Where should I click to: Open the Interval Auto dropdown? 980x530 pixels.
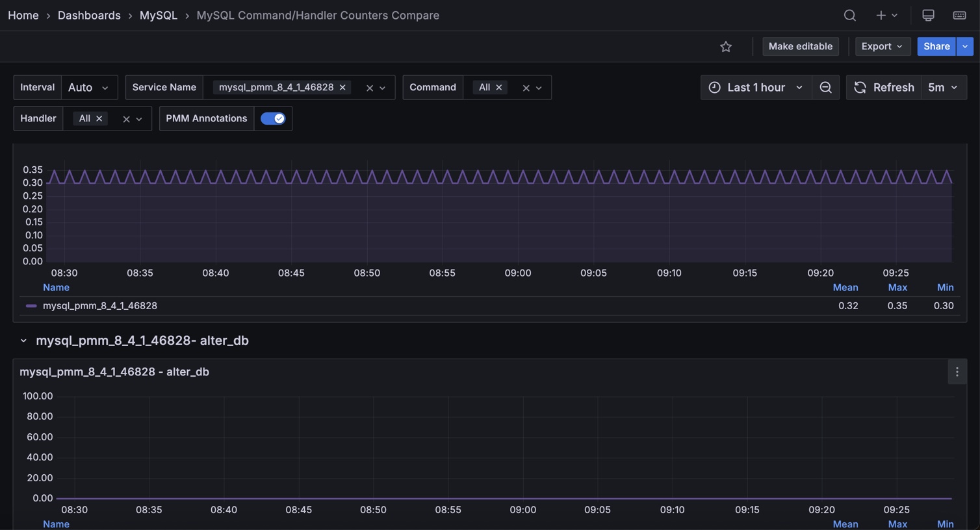tap(89, 87)
